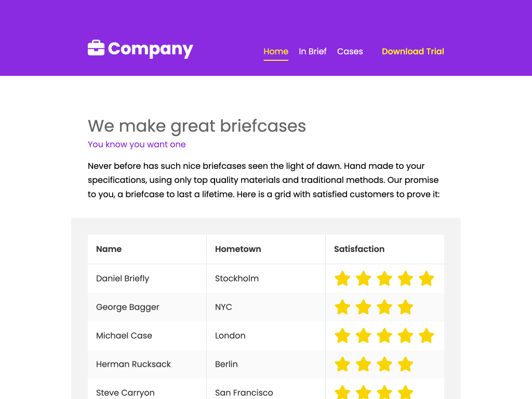Click the briefcase logo icon
This screenshot has height=399, width=532.
point(96,48)
